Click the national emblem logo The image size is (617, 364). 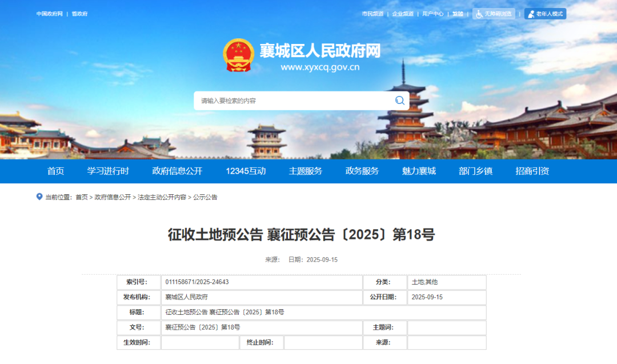click(x=238, y=55)
